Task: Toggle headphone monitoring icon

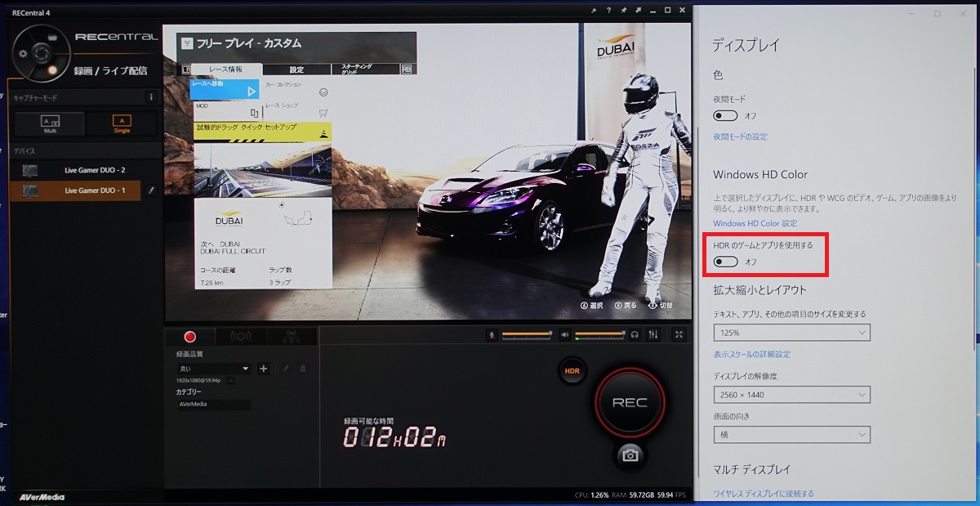Action: pyautogui.click(x=635, y=334)
